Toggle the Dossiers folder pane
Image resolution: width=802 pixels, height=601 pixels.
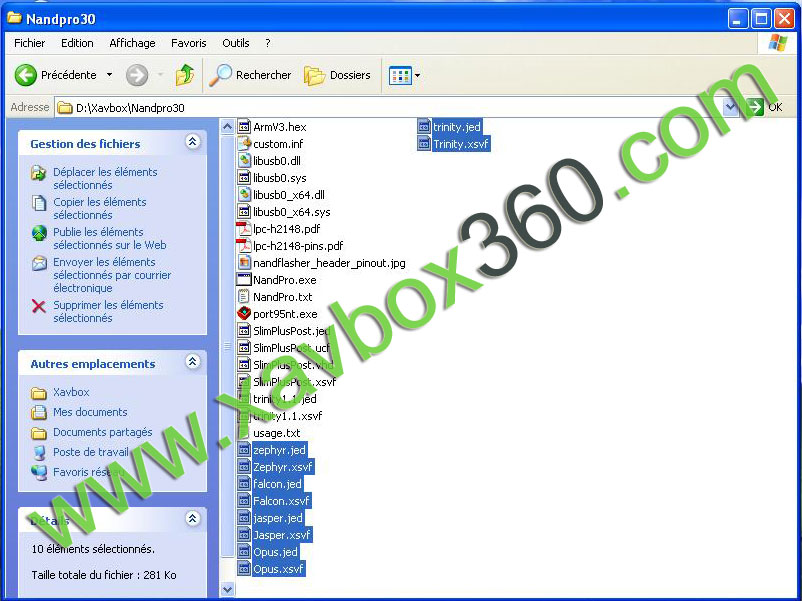coord(337,75)
